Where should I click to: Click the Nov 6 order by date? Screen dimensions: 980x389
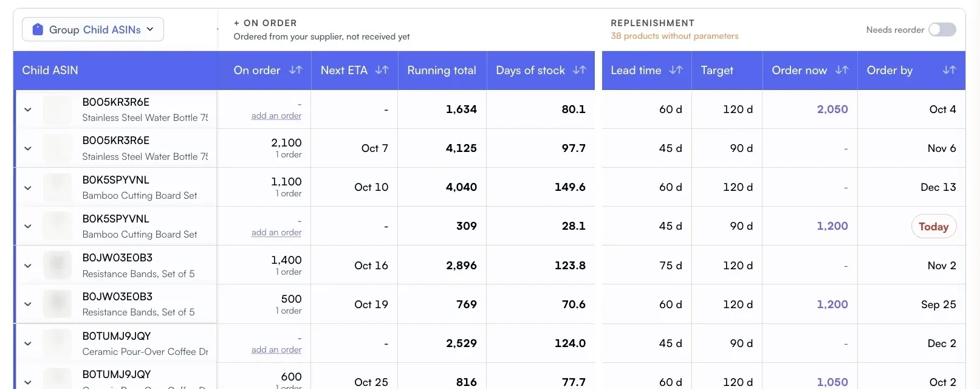942,148
